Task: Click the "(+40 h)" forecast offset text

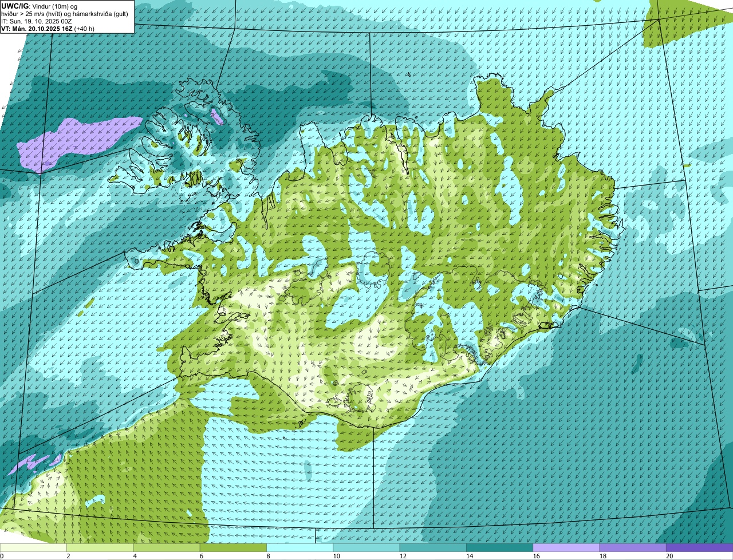Action: point(84,29)
